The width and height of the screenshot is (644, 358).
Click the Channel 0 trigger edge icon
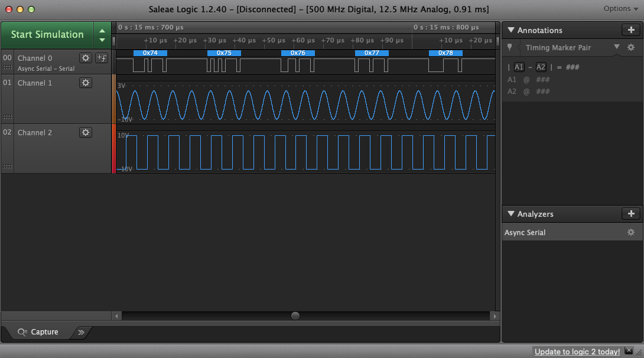(x=102, y=57)
